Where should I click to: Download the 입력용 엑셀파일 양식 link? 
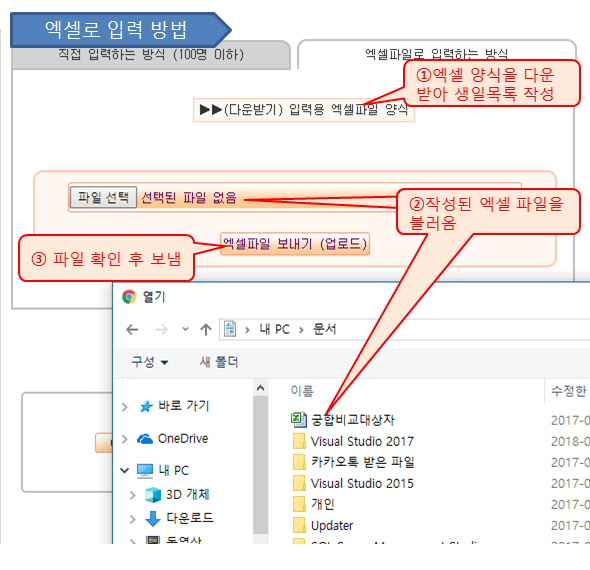pos(304,110)
